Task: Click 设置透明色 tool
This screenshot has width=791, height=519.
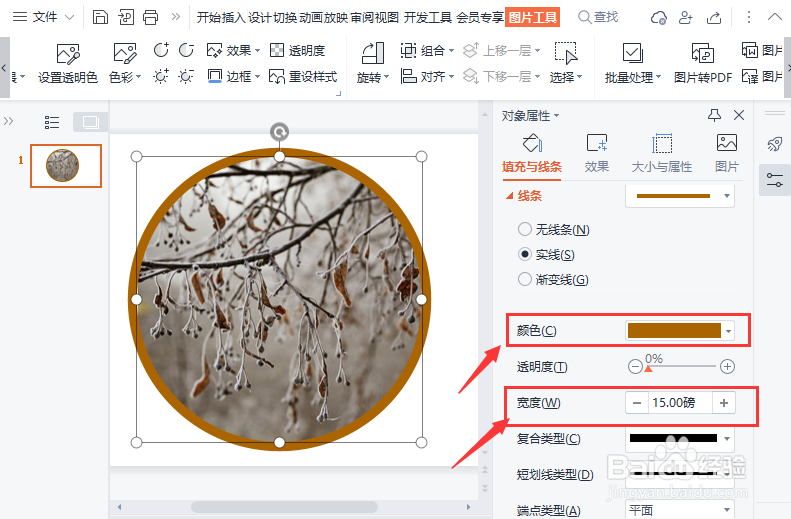Action: click(68, 64)
